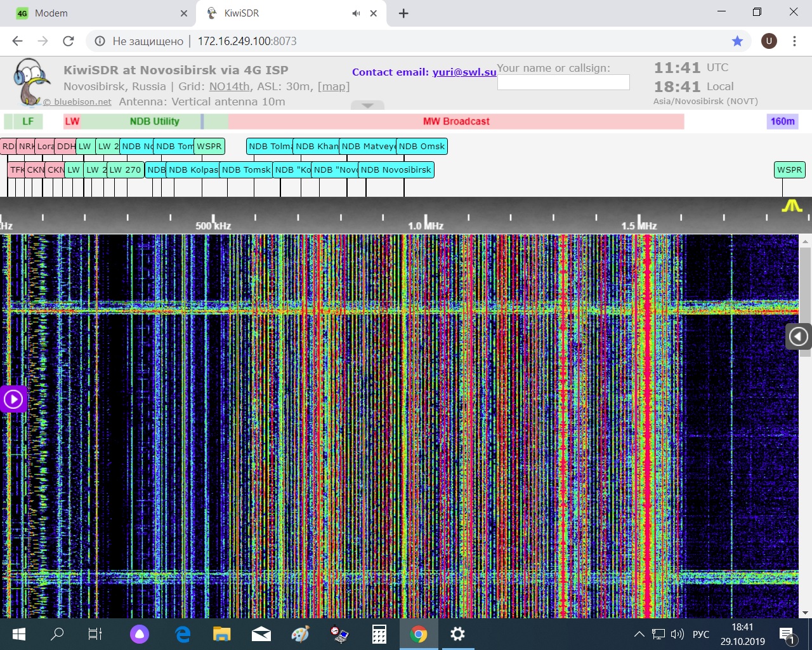The image size is (812, 650).
Task: Toggle the purple play button on left edge
Action: pos(13,399)
